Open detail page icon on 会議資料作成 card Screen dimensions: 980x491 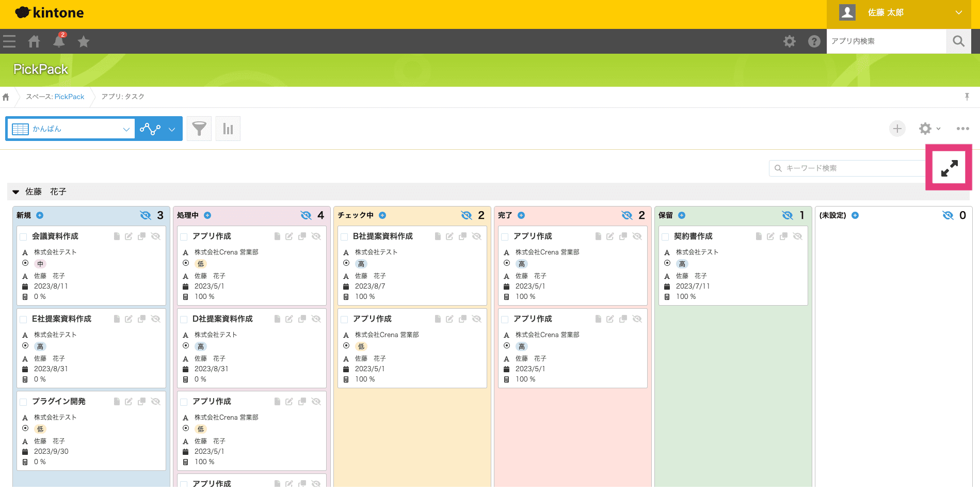point(117,236)
